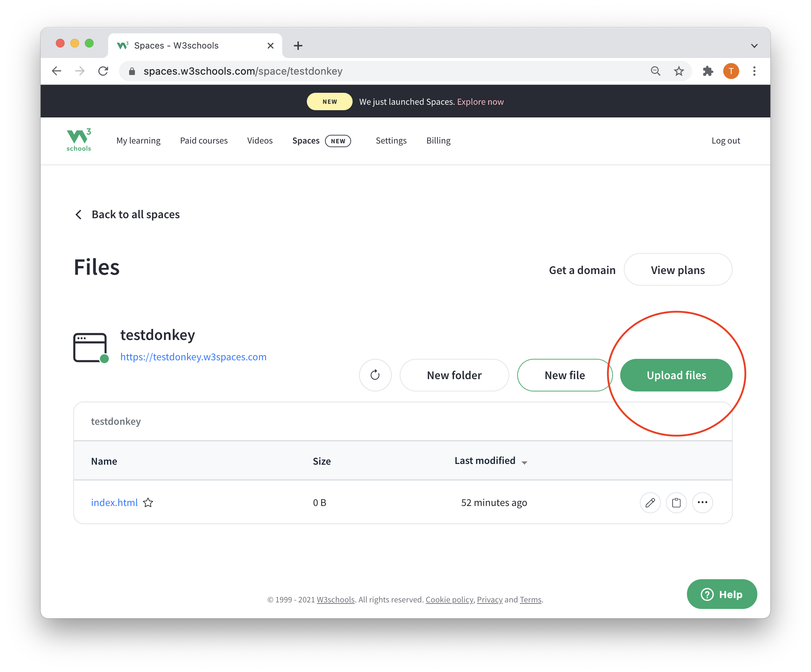Bookmark this page with star icon
Viewport: 811px width, 672px height.
[x=679, y=71]
